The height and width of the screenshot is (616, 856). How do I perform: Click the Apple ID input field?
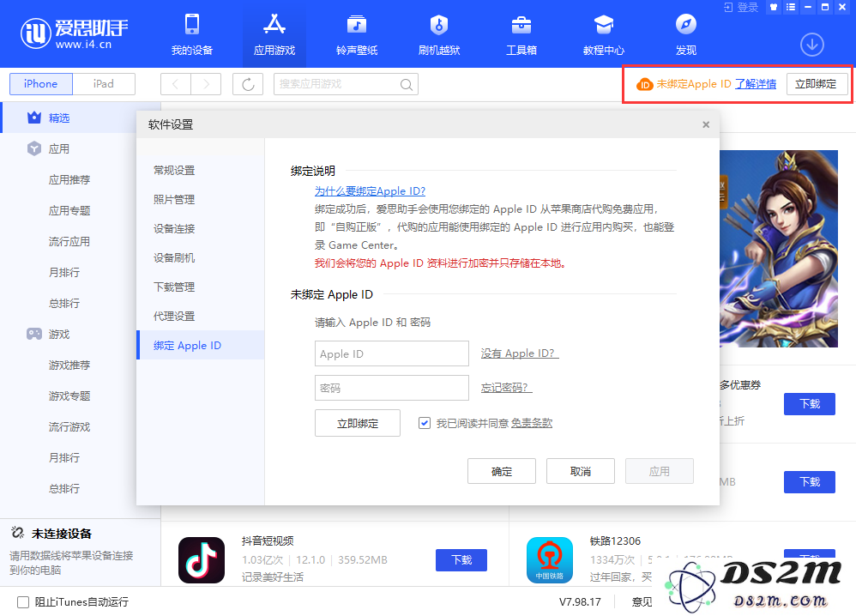coord(391,353)
